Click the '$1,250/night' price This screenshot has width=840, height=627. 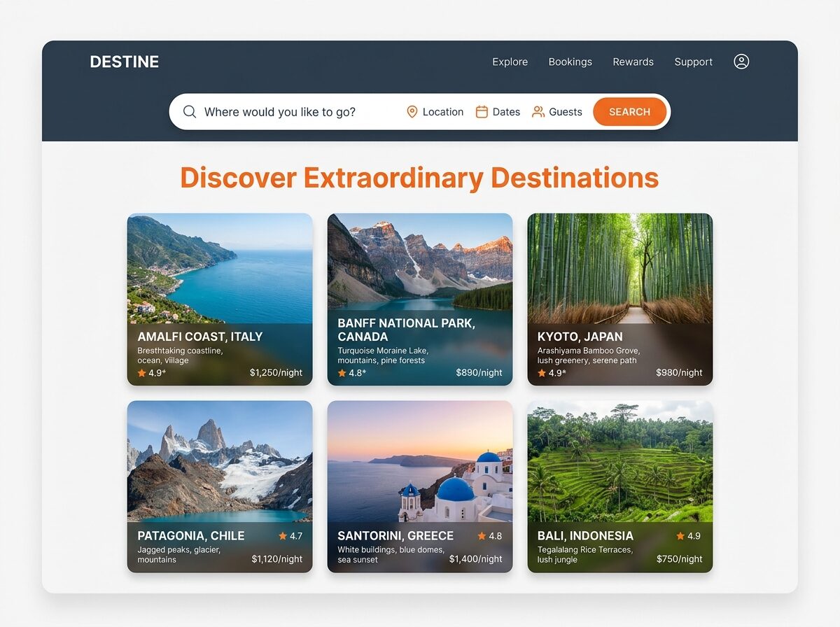276,373
